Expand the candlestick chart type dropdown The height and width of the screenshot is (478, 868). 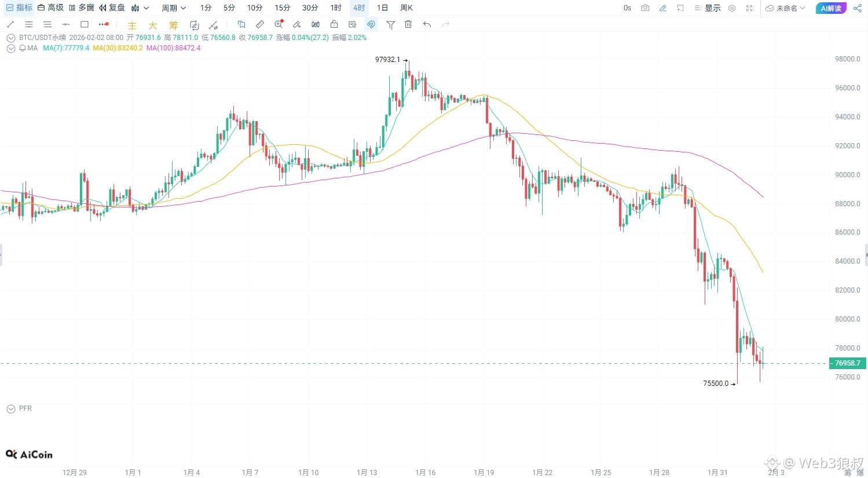pyautogui.click(x=140, y=8)
